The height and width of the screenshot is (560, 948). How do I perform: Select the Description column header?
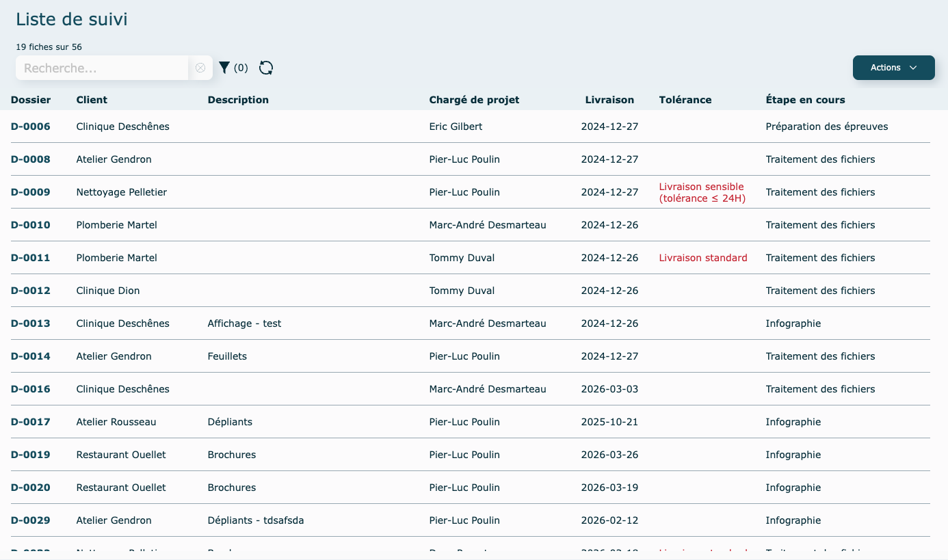(238, 100)
